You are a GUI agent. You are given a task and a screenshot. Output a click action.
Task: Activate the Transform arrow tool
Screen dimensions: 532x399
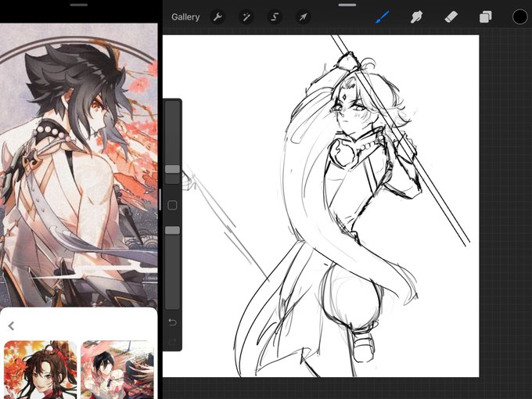click(x=303, y=17)
